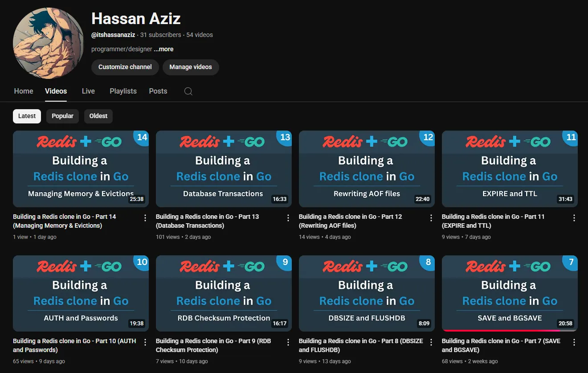588x373 pixels.
Task: Open three-dot menu for Part 11 video
Action: (x=574, y=218)
